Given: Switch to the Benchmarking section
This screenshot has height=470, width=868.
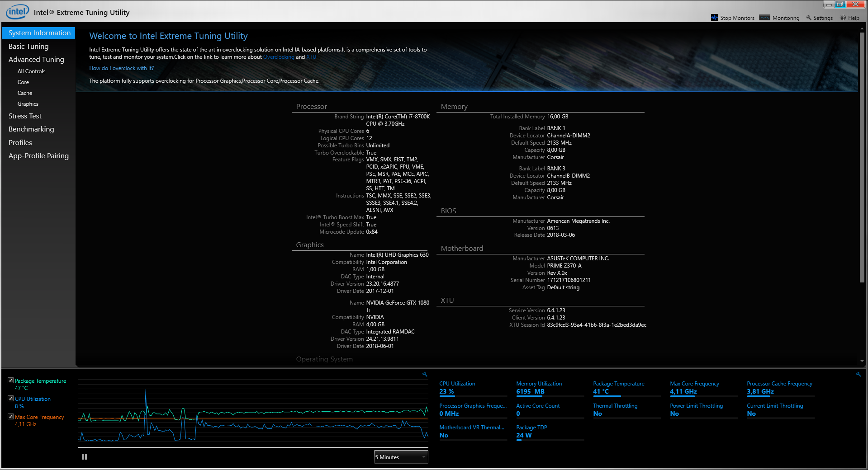Looking at the screenshot, I should (x=31, y=129).
